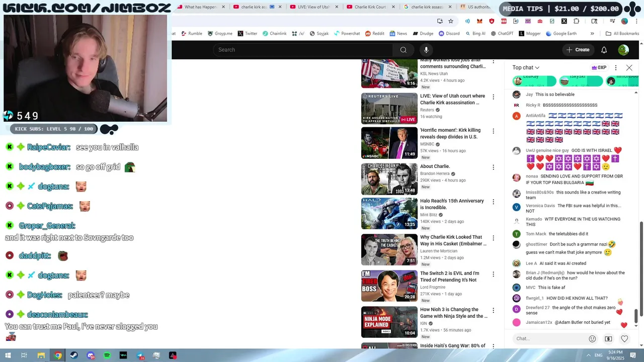This screenshot has width=644, height=362.
Task: Open the Halo Reach 15th Anniversary thumbnail
Action: click(x=389, y=214)
